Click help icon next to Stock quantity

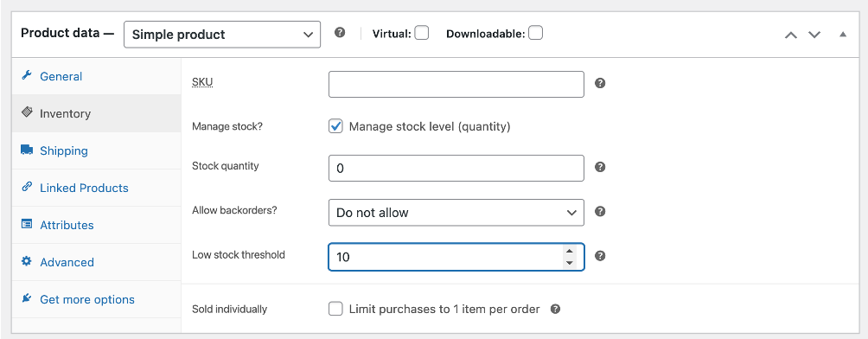click(600, 167)
